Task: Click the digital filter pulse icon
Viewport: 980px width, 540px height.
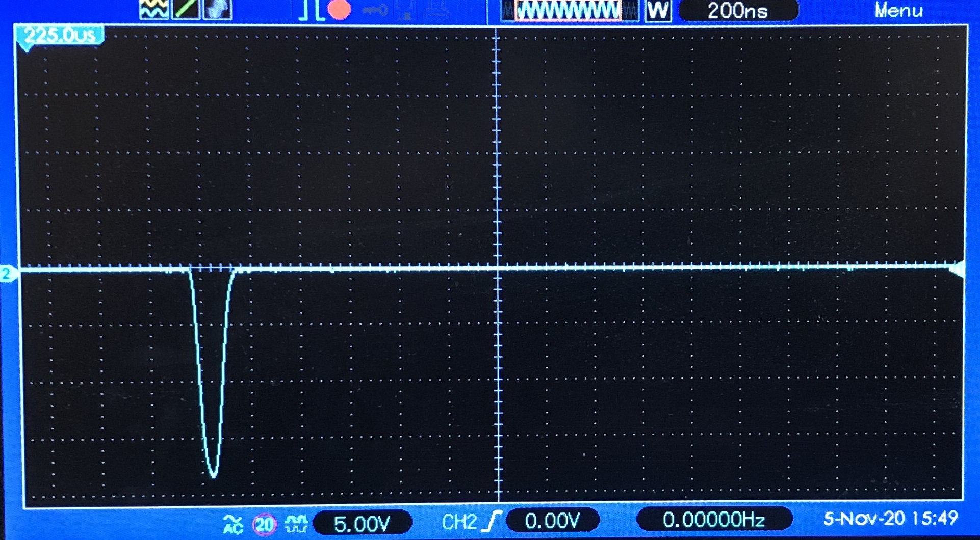Action: point(296,524)
